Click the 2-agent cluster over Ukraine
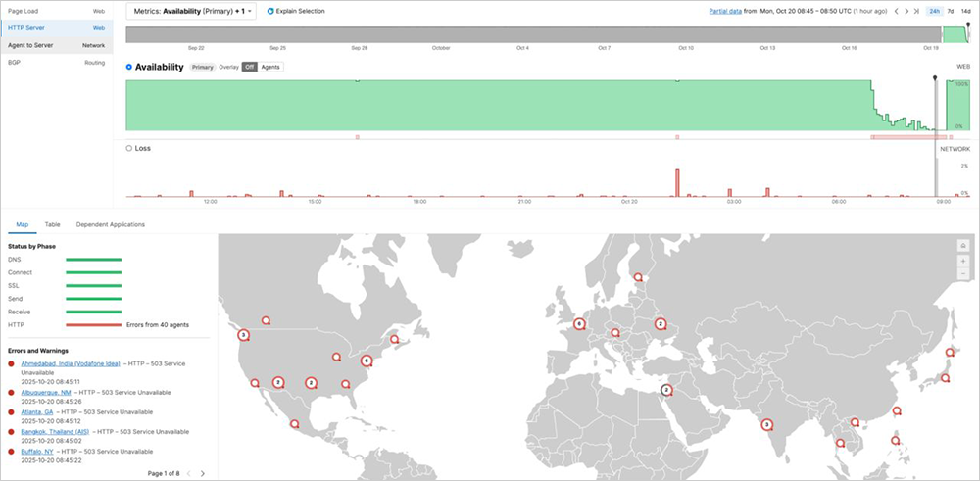The image size is (980, 481). coord(661,323)
